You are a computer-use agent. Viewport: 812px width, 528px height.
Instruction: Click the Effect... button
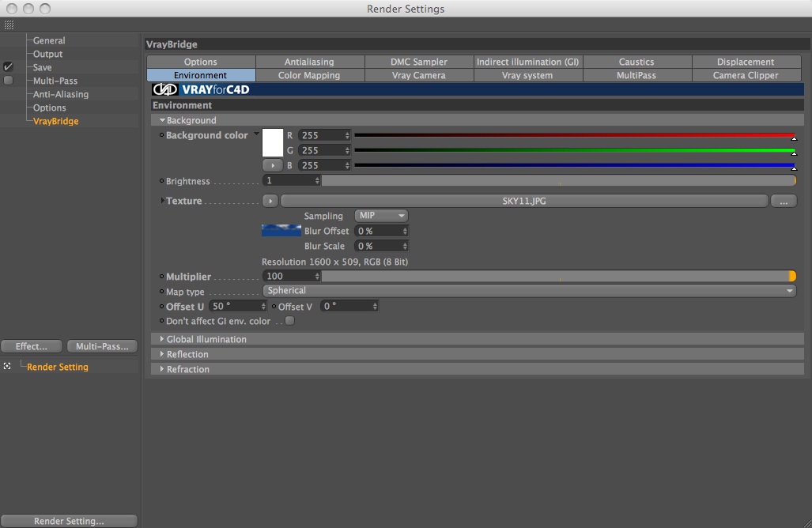point(32,346)
